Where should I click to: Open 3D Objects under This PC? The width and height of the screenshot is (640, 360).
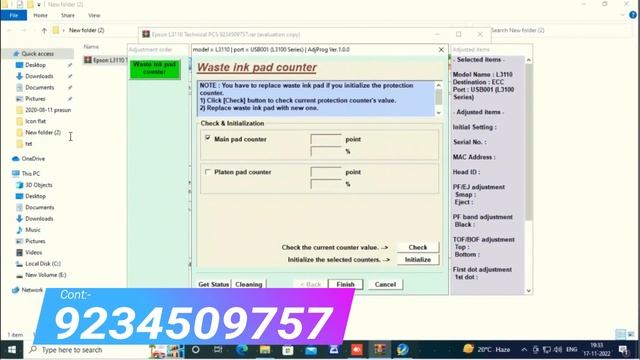point(39,185)
